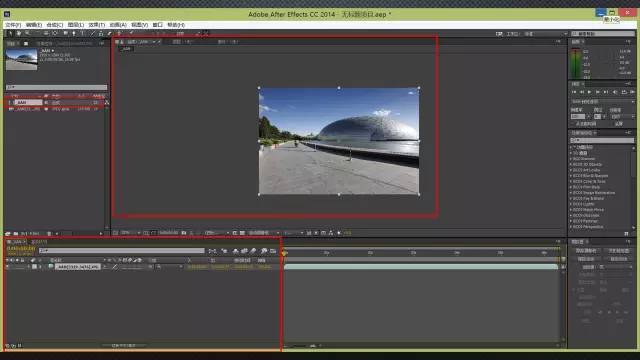The height and width of the screenshot is (360, 640).
Task: Click the Play button in Preview panel
Action: (x=589, y=92)
